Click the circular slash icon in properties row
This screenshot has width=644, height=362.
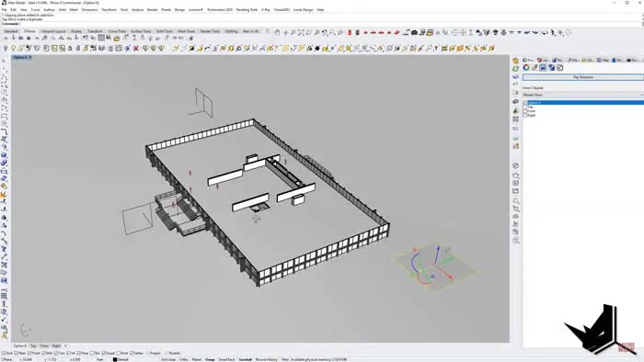[559, 68]
